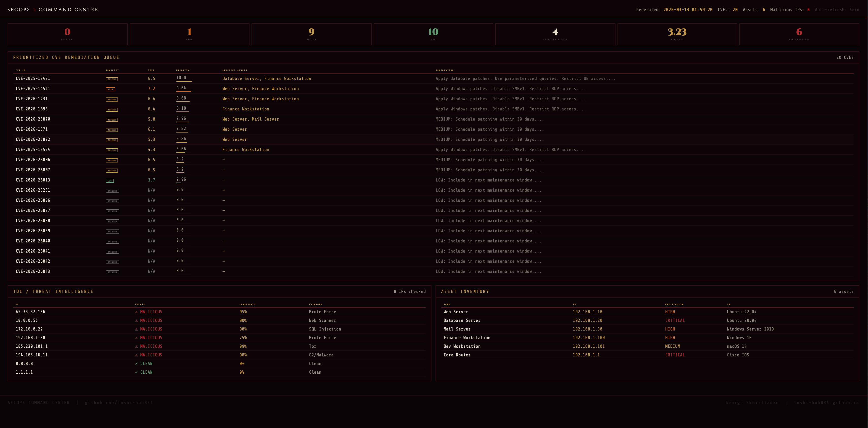Click the LOW severity badge for CVE-2026-26013
The width and height of the screenshot is (868, 428).
(110, 181)
